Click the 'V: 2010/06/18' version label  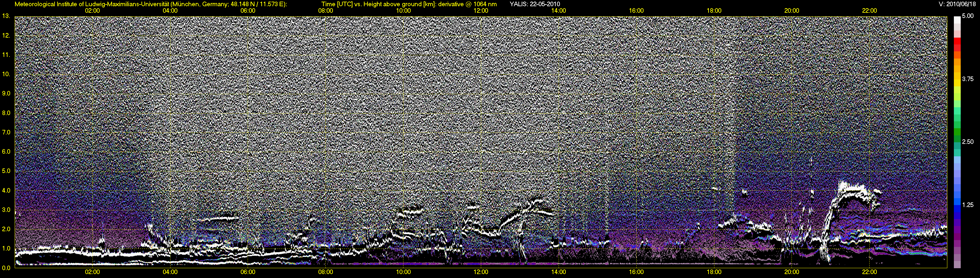957,4
